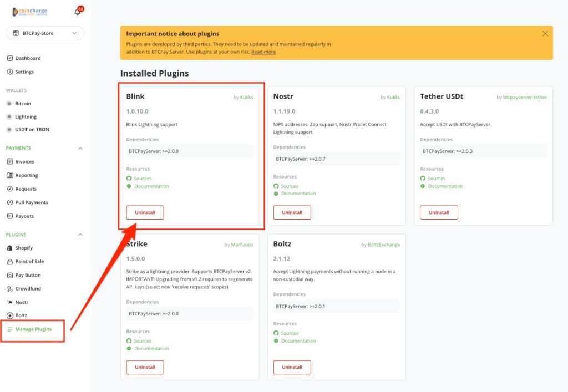Click the Pull Payments icon
Screen dimensions: 568x392
[x=10, y=202]
